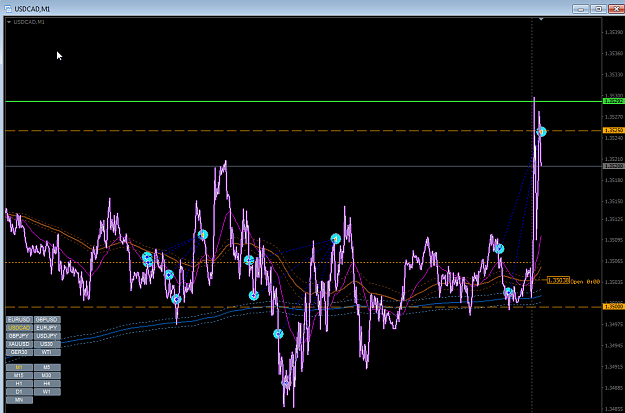Select the M1 timeframe button
Screen dimensions: 625x413
tap(19, 368)
